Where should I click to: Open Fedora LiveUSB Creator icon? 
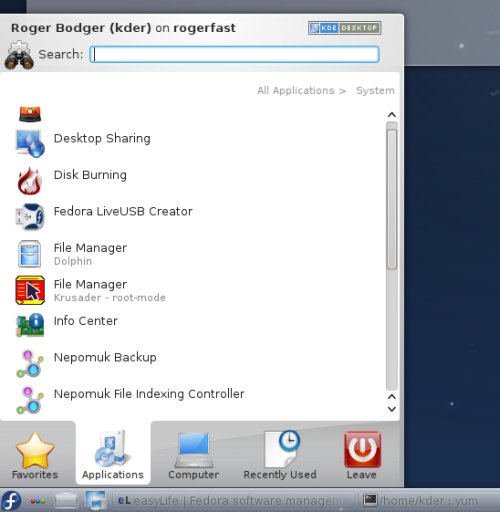point(30,217)
